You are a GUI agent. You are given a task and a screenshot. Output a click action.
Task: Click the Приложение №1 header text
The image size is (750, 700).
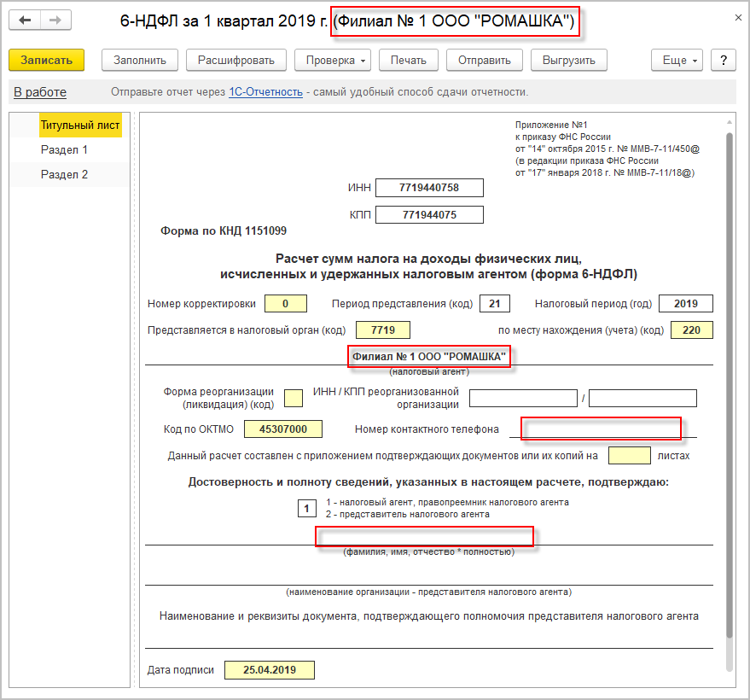[551, 125]
